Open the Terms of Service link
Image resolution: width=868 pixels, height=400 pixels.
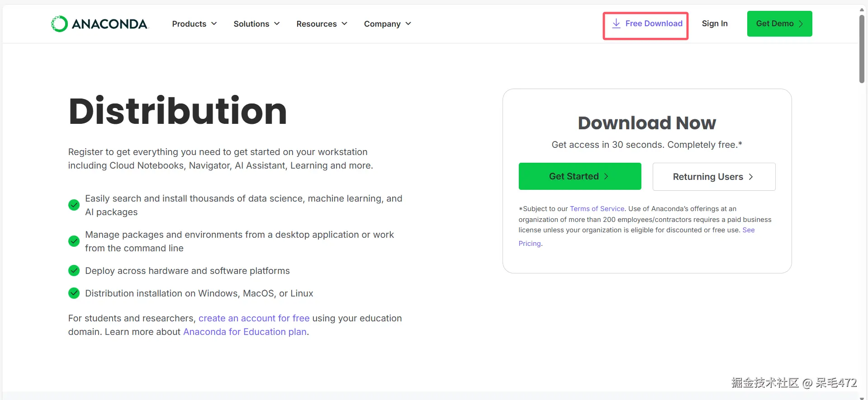point(597,209)
